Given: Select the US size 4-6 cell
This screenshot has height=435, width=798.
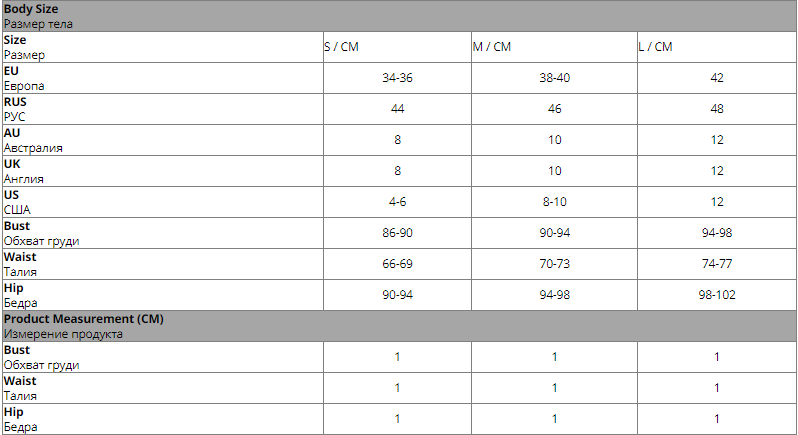Looking at the screenshot, I should click(x=397, y=202).
